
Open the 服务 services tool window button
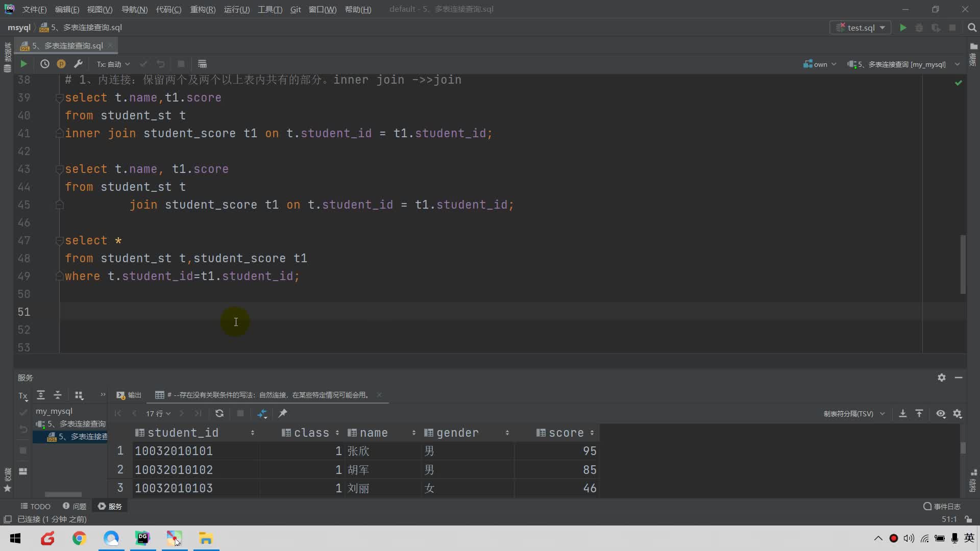pyautogui.click(x=110, y=506)
